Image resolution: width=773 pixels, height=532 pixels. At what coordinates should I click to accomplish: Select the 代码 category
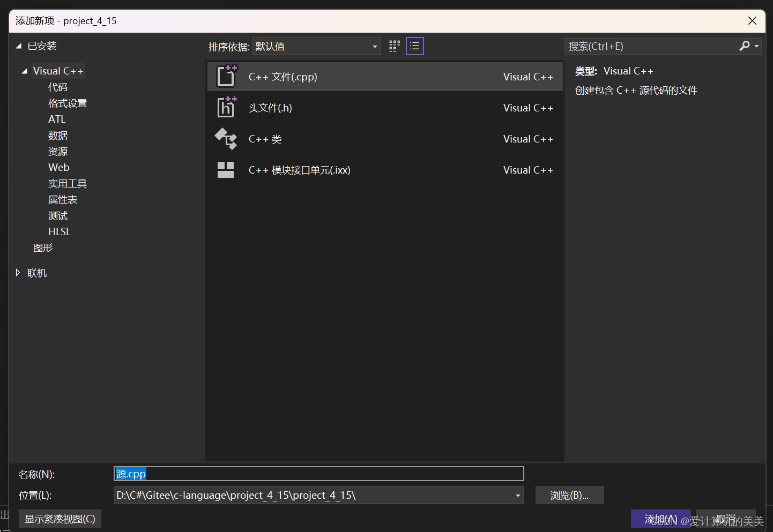click(58, 87)
